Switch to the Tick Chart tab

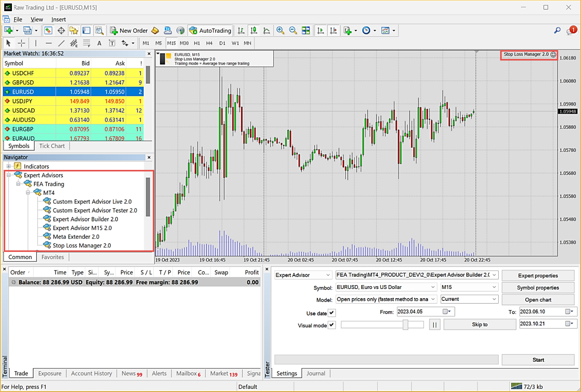click(x=52, y=146)
